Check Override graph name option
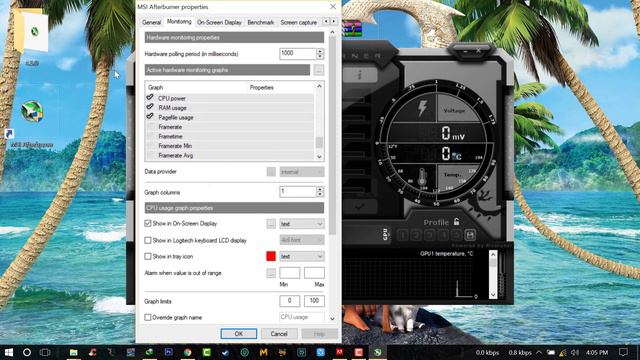The height and width of the screenshot is (360, 640). pos(148,317)
